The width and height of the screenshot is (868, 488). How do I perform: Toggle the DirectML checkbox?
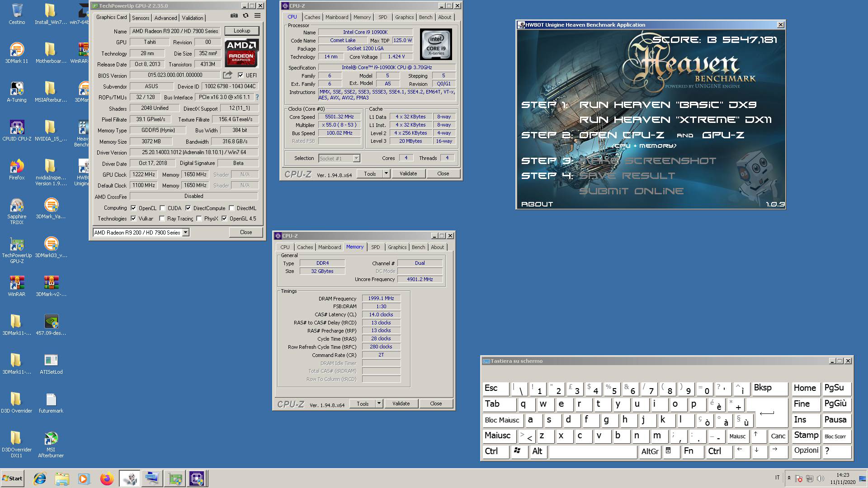(x=231, y=208)
